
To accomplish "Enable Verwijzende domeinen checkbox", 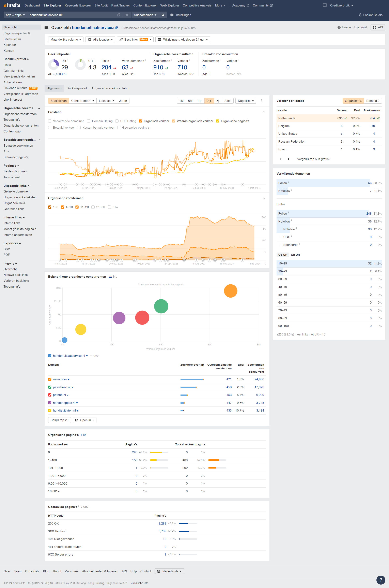I will [50, 121].
